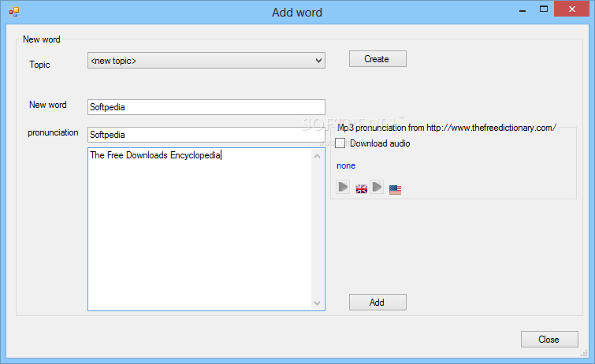Minimize the Add word window
This screenshot has width=595, height=364.
click(522, 9)
